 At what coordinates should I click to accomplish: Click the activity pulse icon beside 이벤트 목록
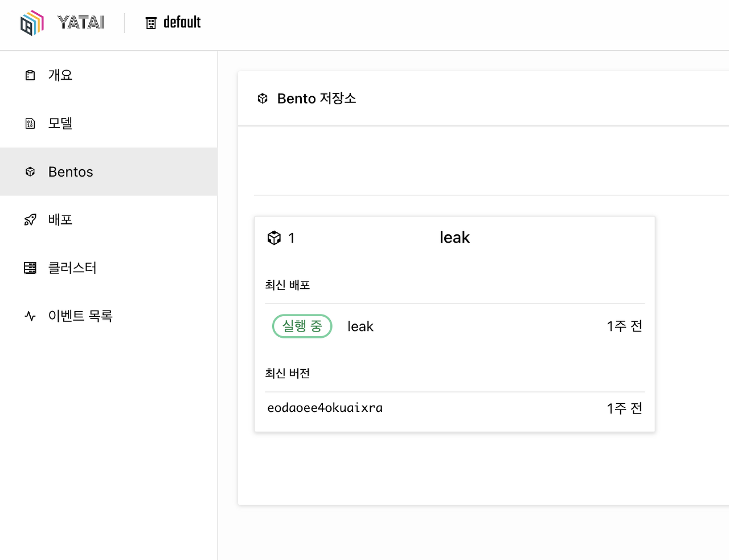click(x=30, y=316)
